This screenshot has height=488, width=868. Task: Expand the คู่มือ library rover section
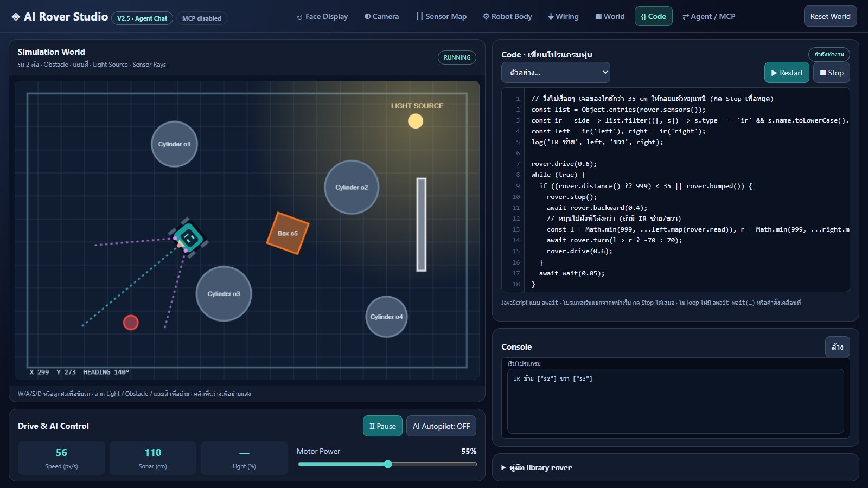click(x=537, y=467)
